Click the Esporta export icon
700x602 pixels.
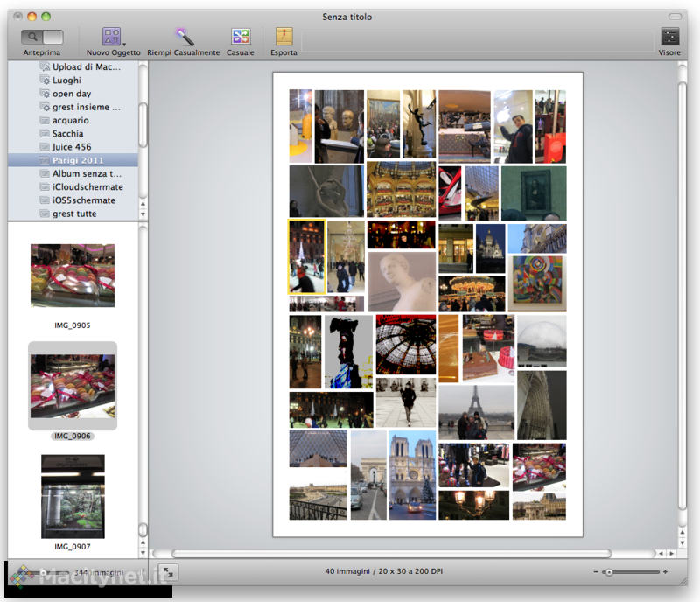[283, 37]
